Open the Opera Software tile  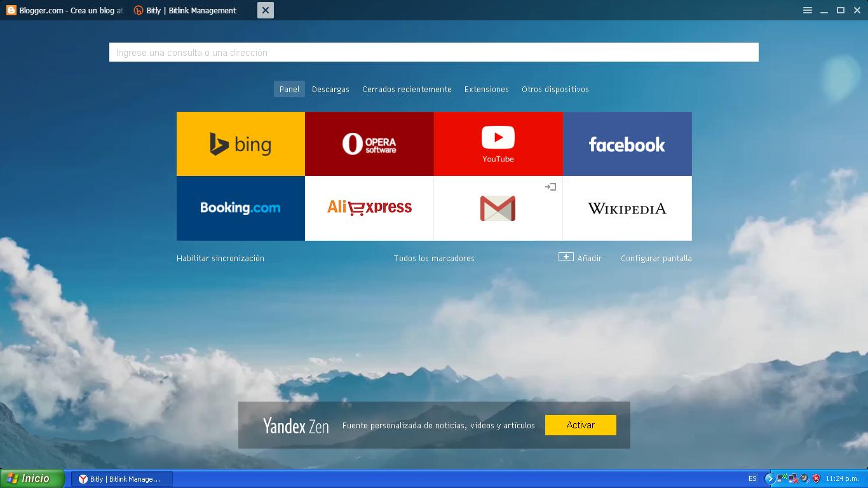coord(369,143)
